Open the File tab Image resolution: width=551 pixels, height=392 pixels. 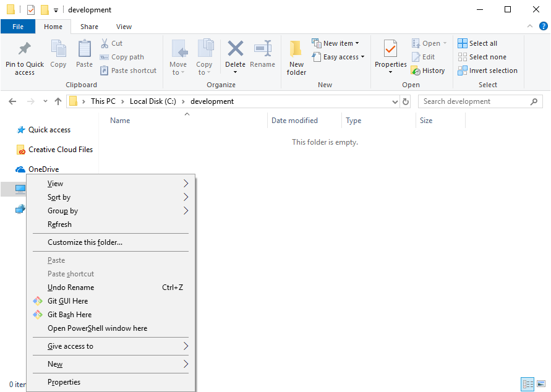(x=18, y=27)
